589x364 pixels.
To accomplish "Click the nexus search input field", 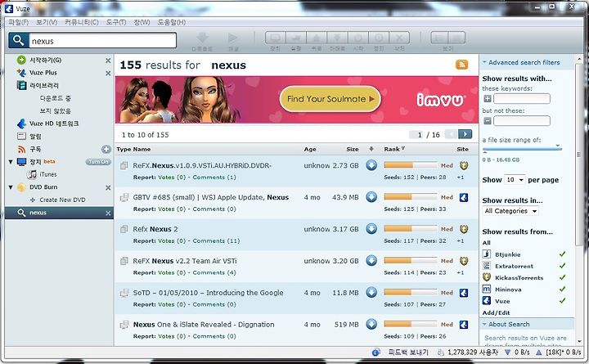I will (102, 41).
